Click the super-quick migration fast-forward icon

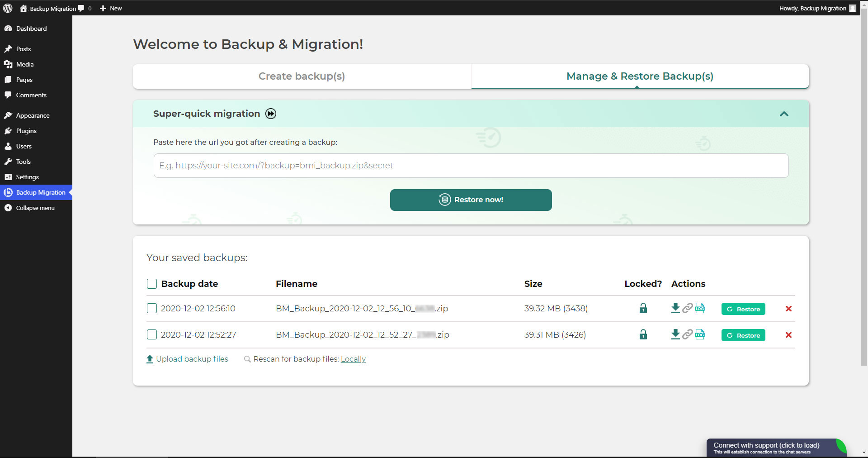tap(271, 114)
